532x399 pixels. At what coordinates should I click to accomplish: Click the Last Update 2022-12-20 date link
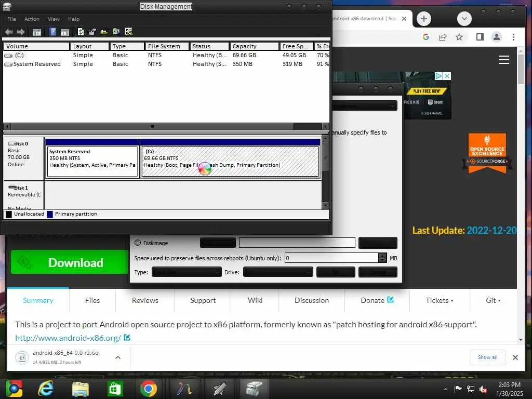coord(491,230)
